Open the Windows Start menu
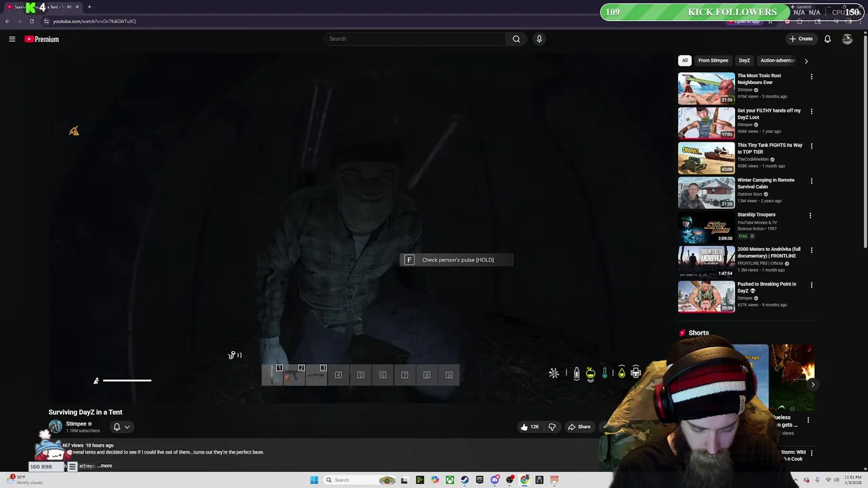Image resolution: width=868 pixels, height=488 pixels. coord(314,480)
